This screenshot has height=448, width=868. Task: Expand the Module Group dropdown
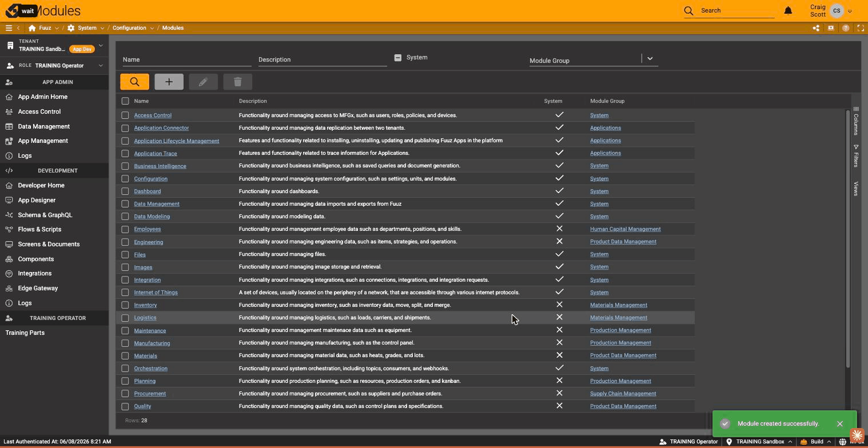pos(650,58)
